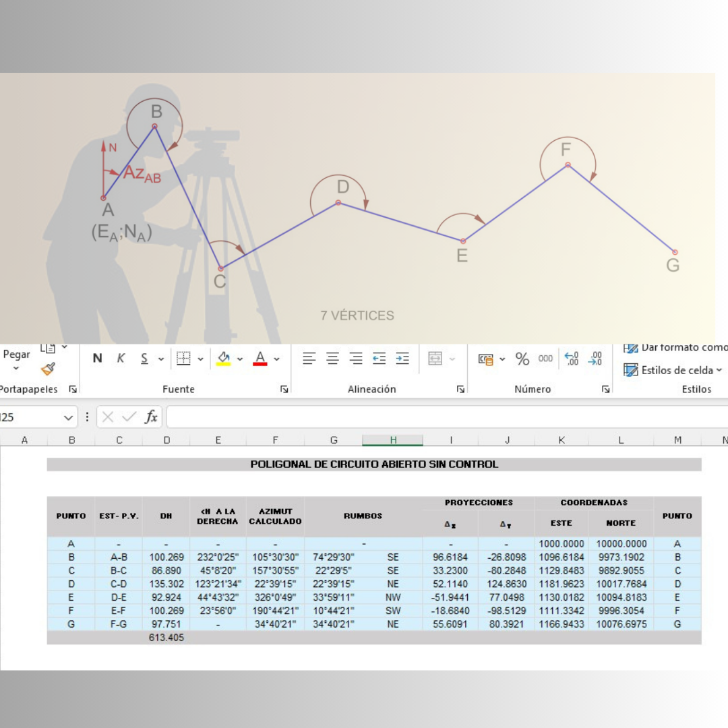Apply the yellow fill color bucket
This screenshot has height=728, width=728.
pos(224,359)
